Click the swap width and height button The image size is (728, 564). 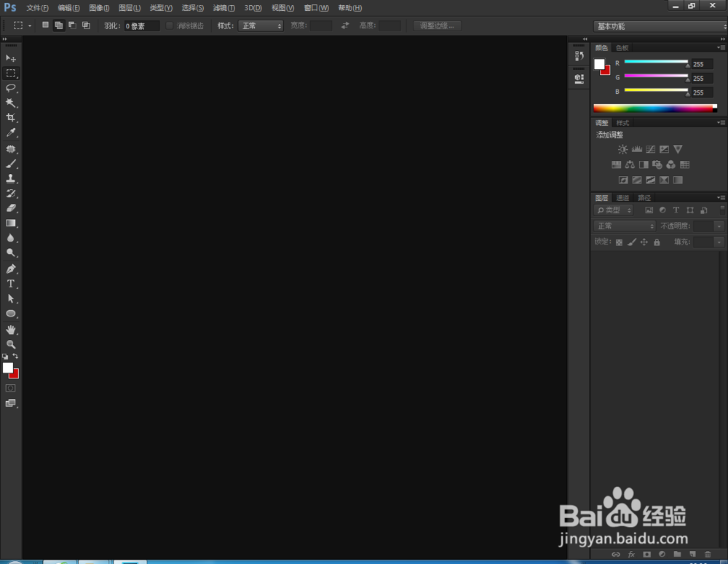(x=345, y=25)
